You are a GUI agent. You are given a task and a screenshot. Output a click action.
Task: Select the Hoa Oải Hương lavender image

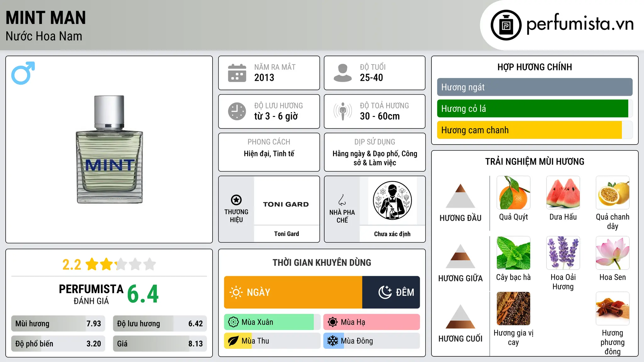[x=563, y=253]
